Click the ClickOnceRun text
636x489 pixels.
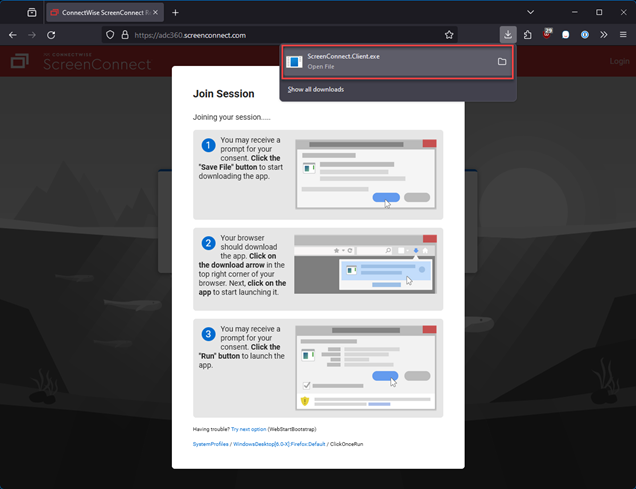click(x=346, y=444)
